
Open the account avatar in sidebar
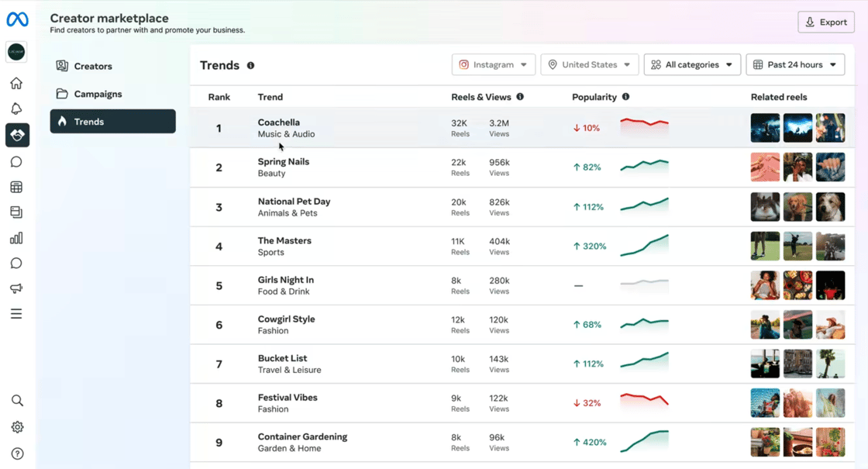tap(16, 51)
